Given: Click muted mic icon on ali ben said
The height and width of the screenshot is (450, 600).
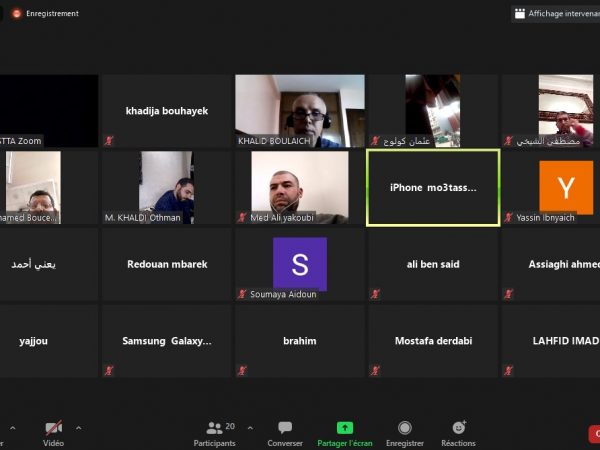Looking at the screenshot, I should pyautogui.click(x=375, y=294).
